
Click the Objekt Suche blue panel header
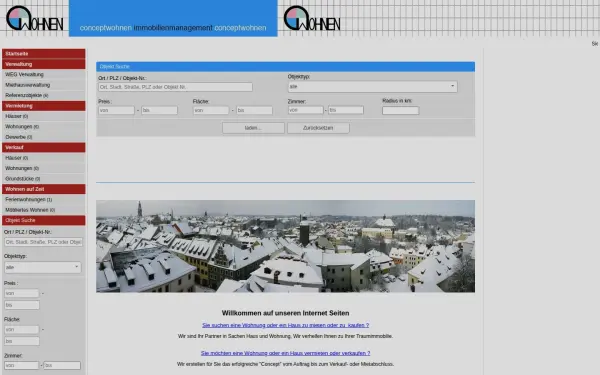pos(285,67)
